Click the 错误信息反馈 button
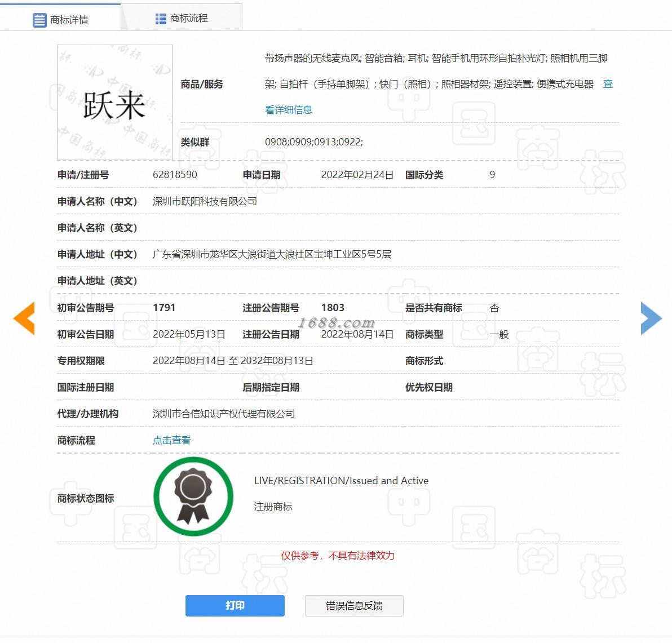Screen dimensions: 672x643 [x=354, y=605]
